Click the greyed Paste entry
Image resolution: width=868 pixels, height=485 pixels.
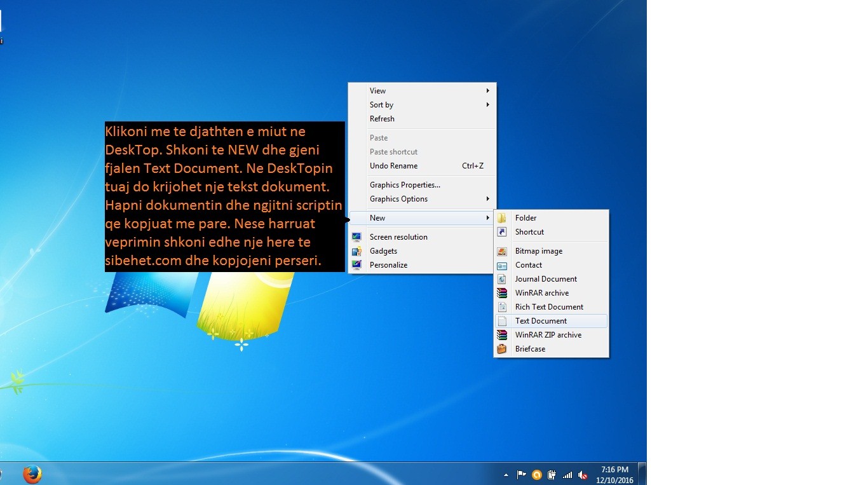click(x=422, y=138)
